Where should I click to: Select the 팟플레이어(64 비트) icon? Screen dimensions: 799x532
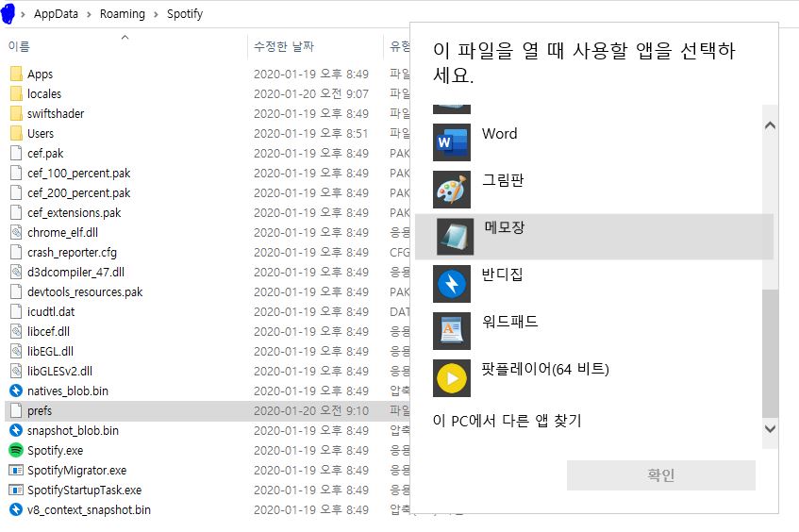coord(452,378)
